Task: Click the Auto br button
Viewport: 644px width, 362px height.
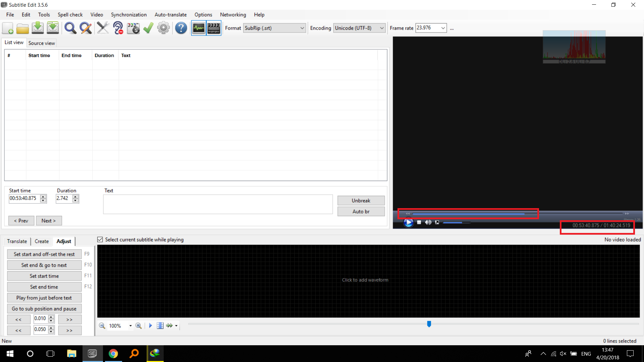Action: tap(361, 211)
